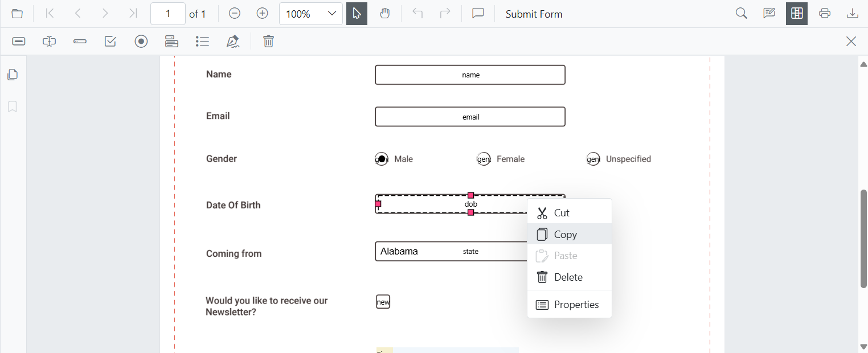Choose Delete from context menu
Viewport: 868px width, 353px height.
(x=570, y=277)
